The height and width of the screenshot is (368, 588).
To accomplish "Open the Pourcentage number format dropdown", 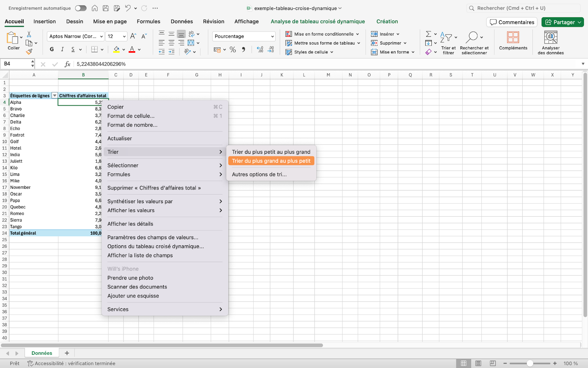I will [x=244, y=36].
